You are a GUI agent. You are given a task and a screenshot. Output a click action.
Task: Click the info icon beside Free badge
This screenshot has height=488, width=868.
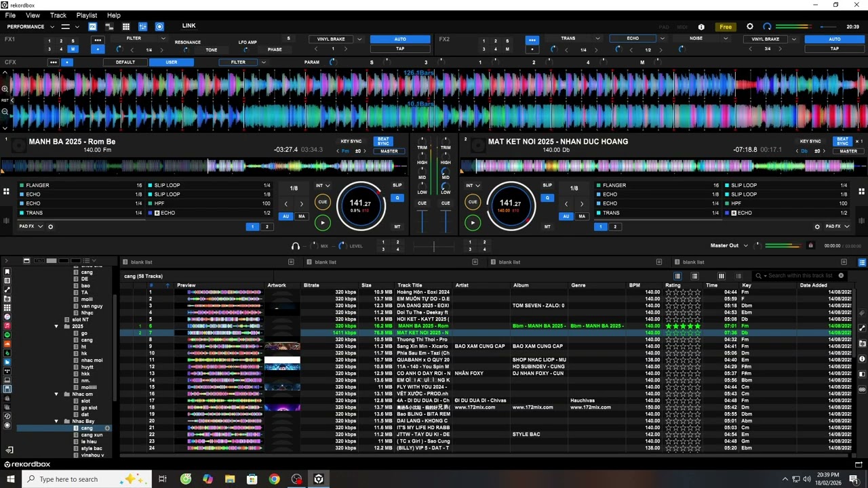[701, 27]
